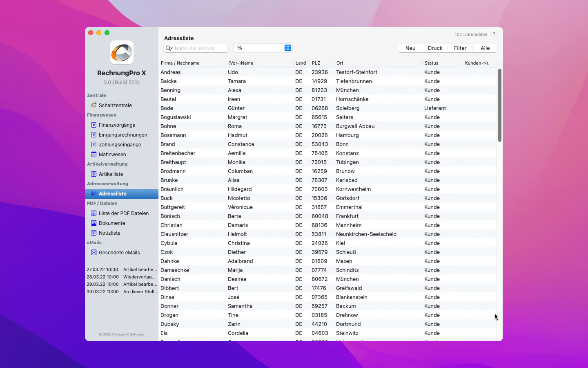Open the help question mark button
The image size is (588, 368).
tap(494, 34)
